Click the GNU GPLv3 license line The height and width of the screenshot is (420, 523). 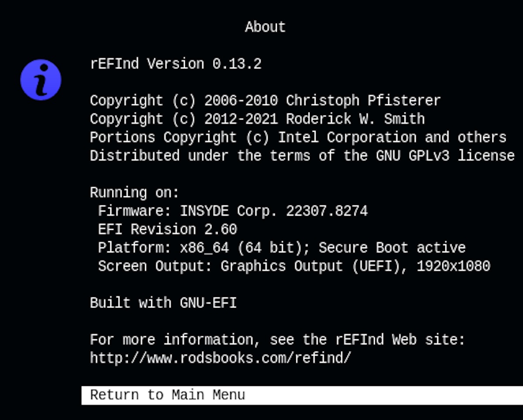[x=302, y=156]
